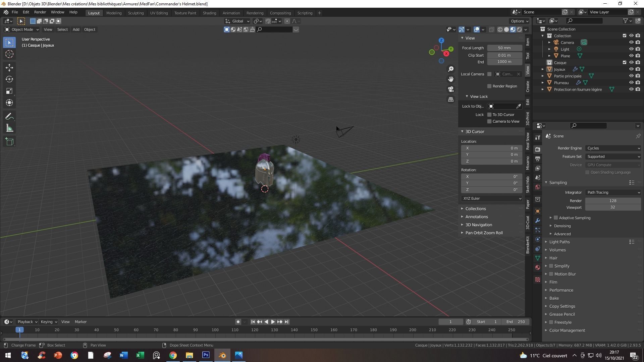Click the camera view icon in viewport
This screenshot has height=362, width=644.
(451, 89)
